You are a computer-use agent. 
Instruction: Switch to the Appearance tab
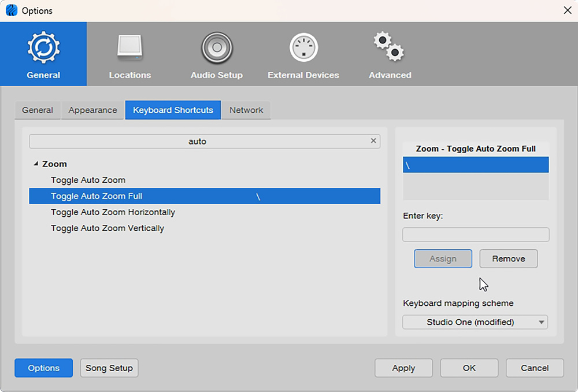tap(92, 110)
